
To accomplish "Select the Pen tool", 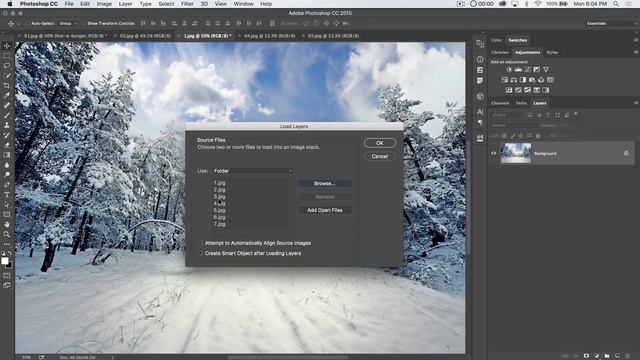I will point(7,184).
